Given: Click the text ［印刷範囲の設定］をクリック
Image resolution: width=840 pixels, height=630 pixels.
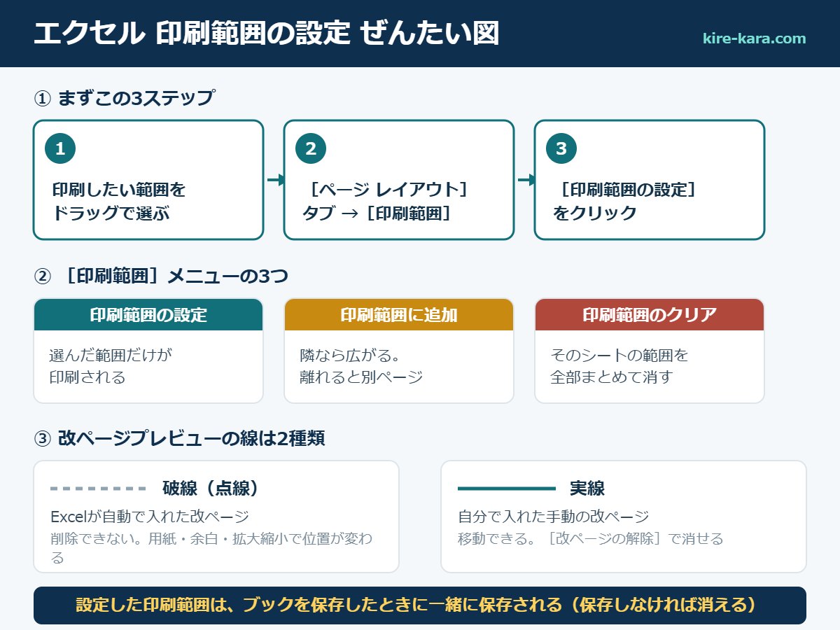Looking at the screenshot, I should pyautogui.click(x=624, y=201).
